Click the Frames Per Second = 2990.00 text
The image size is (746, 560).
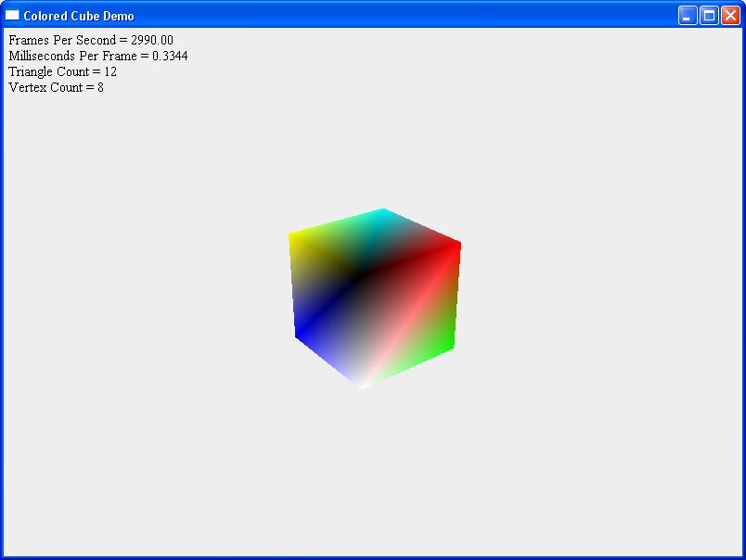pos(91,40)
